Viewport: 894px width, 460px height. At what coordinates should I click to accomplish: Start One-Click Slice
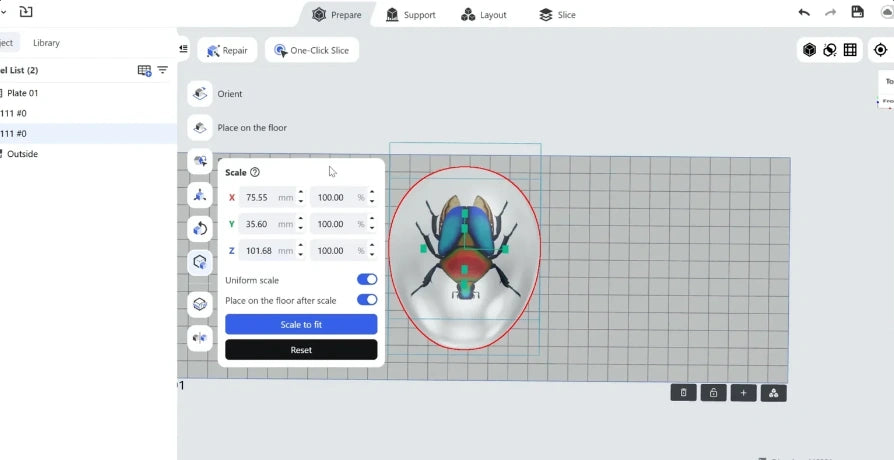tap(311, 50)
